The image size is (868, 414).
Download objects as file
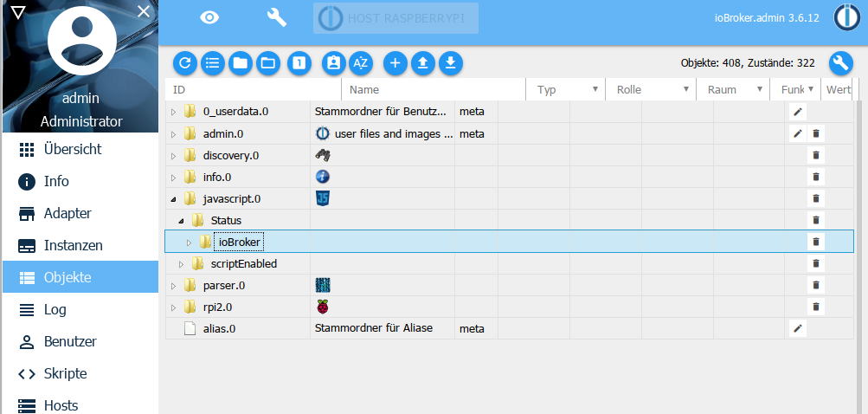pyautogui.click(x=451, y=63)
